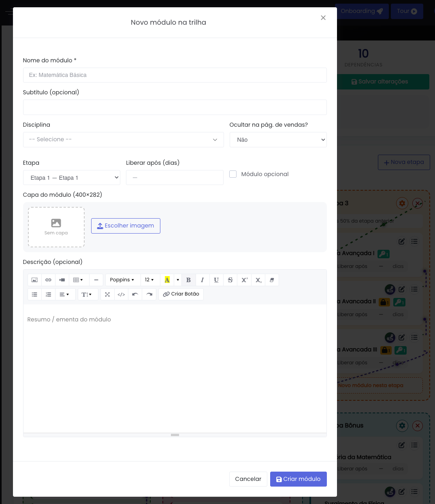The height and width of the screenshot is (504, 435).
Task: Click into the description text area
Action: point(175,368)
